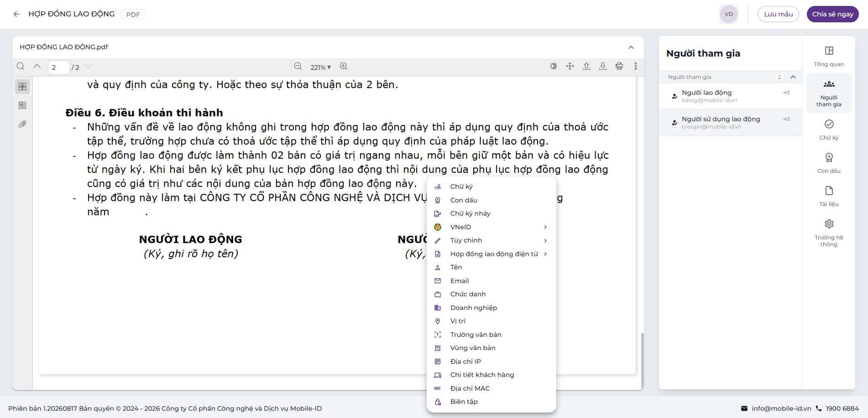The image size is (868, 418).
Task: Insert the Email field from menu
Action: [x=492, y=281]
